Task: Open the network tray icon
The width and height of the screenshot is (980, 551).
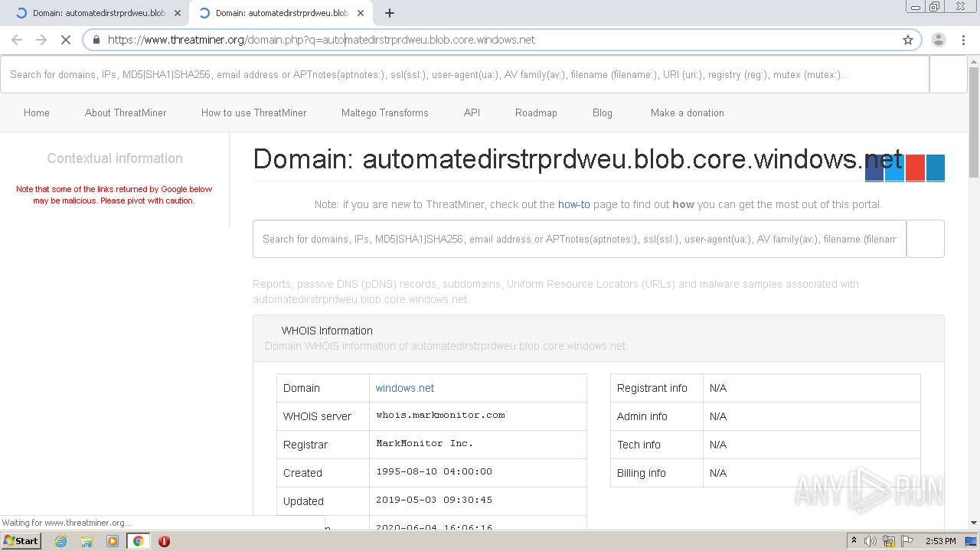Action: 889,541
